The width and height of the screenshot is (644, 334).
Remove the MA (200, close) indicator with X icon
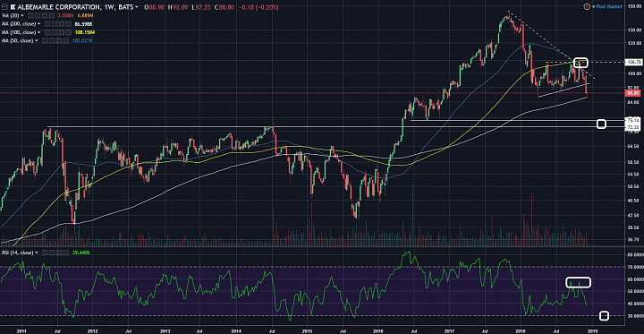(68, 24)
